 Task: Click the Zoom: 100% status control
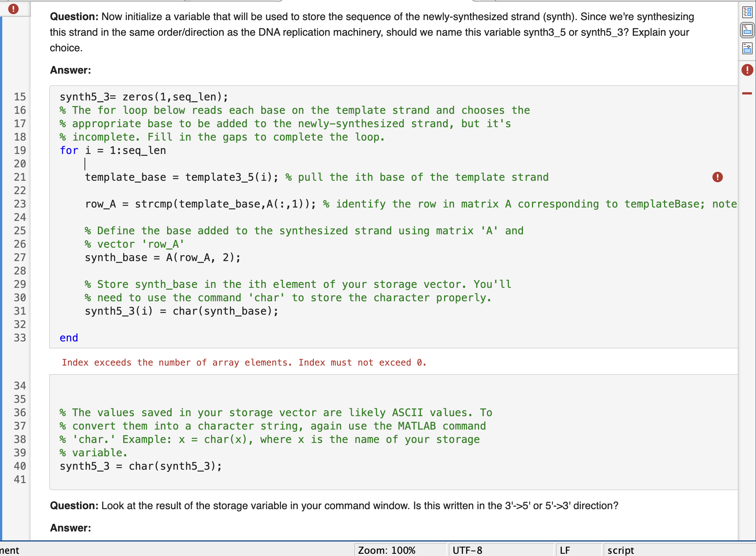tap(386, 550)
